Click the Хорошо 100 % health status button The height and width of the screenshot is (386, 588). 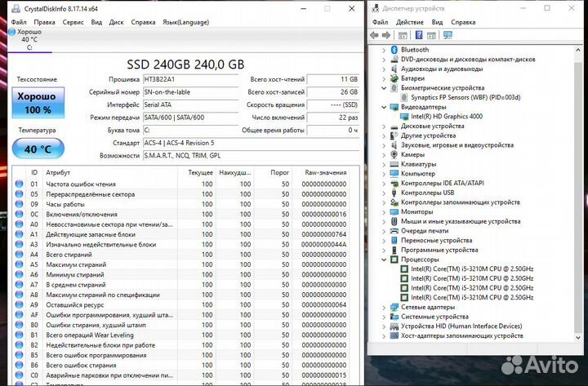pos(38,103)
